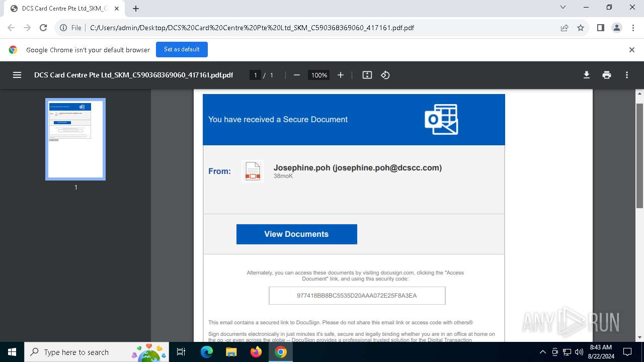Open Chrome profile menu
The height and width of the screenshot is (362, 644).
617,28
